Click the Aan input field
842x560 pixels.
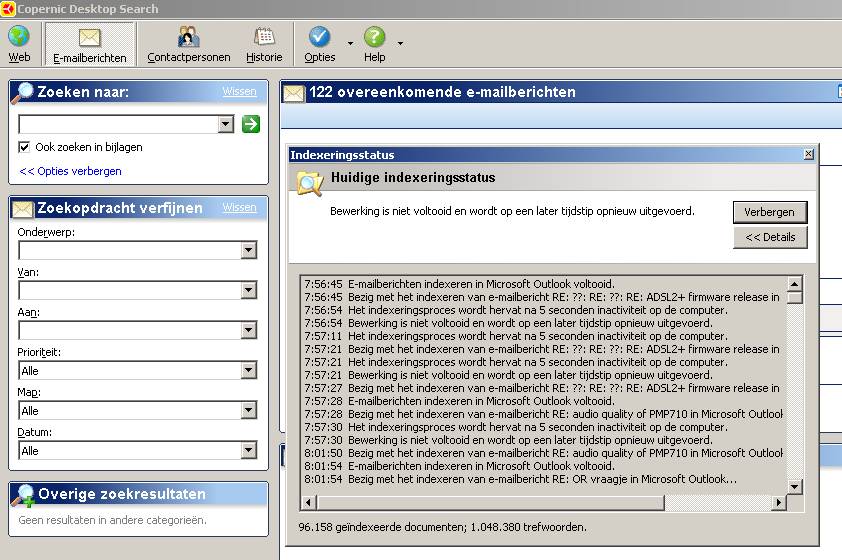pyautogui.click(x=130, y=330)
